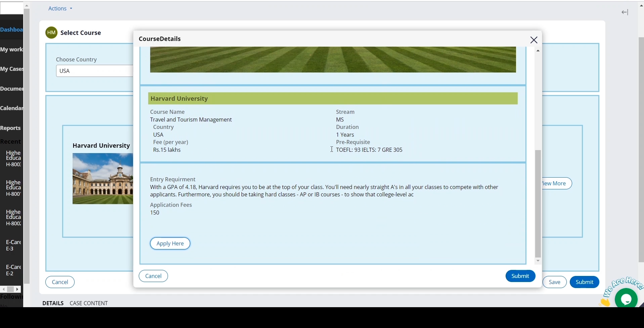Click Submit button on Select Course form

pos(585,282)
